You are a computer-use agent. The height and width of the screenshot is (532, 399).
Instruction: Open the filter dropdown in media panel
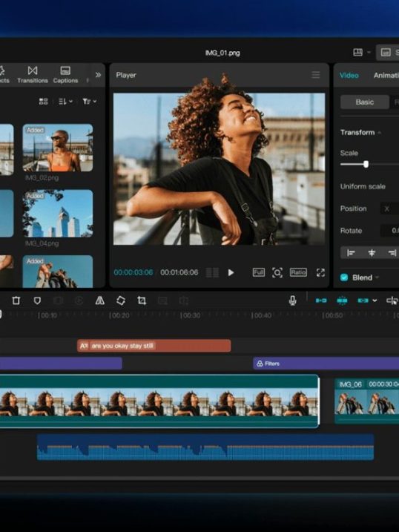click(90, 101)
